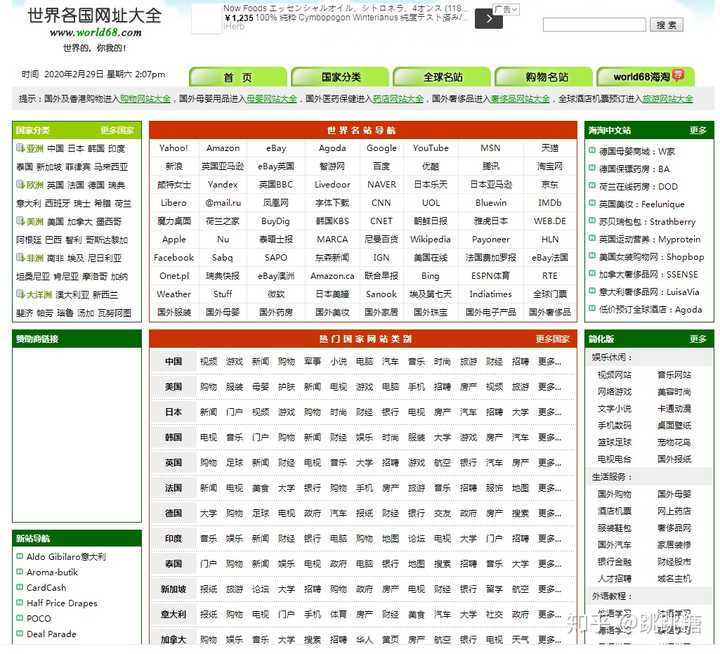Open the Weather link

[x=174, y=294]
